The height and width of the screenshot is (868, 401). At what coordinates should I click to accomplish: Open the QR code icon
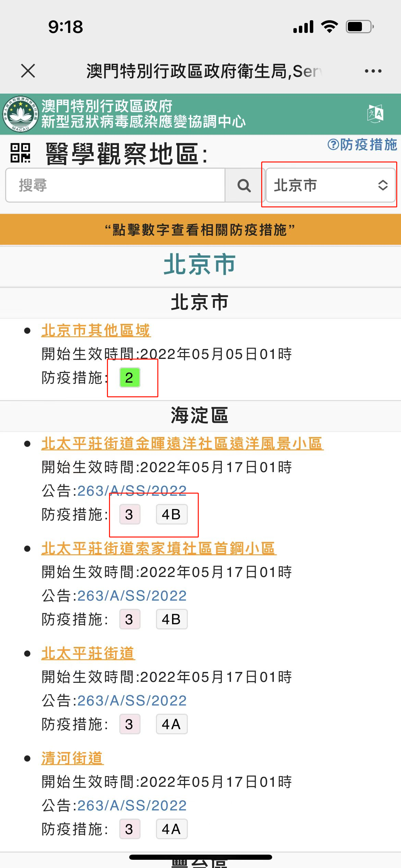tap(20, 153)
